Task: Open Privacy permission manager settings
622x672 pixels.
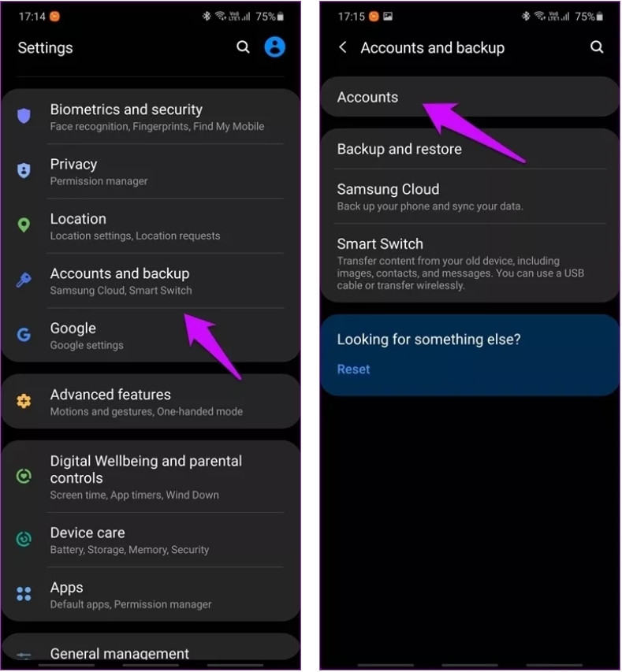Action: coord(151,171)
